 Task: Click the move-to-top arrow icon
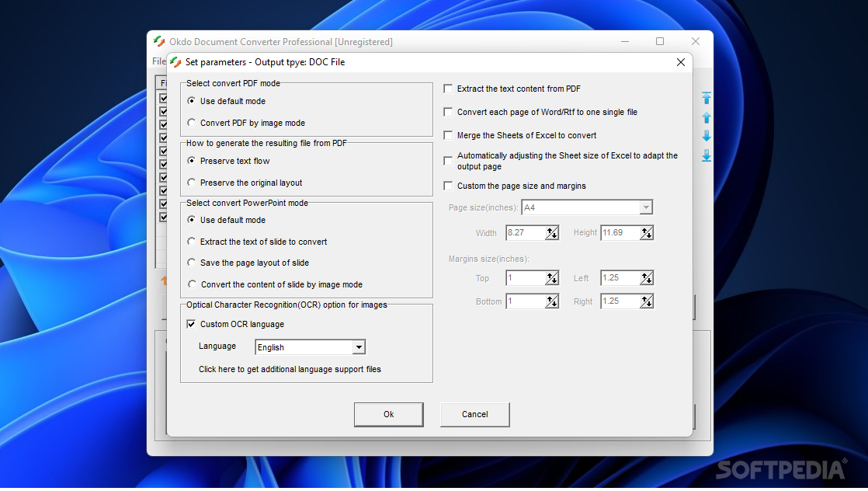pos(707,98)
